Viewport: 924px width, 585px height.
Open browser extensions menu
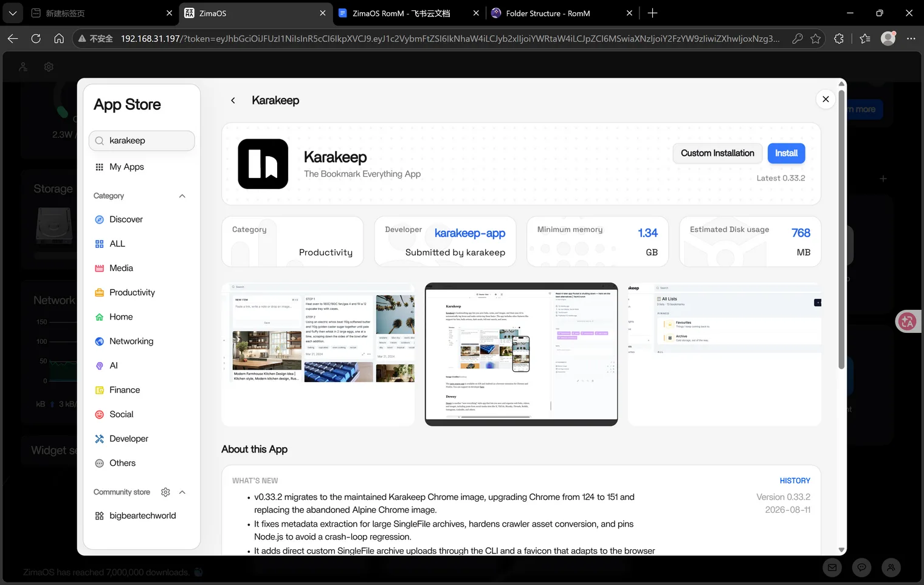click(x=839, y=39)
